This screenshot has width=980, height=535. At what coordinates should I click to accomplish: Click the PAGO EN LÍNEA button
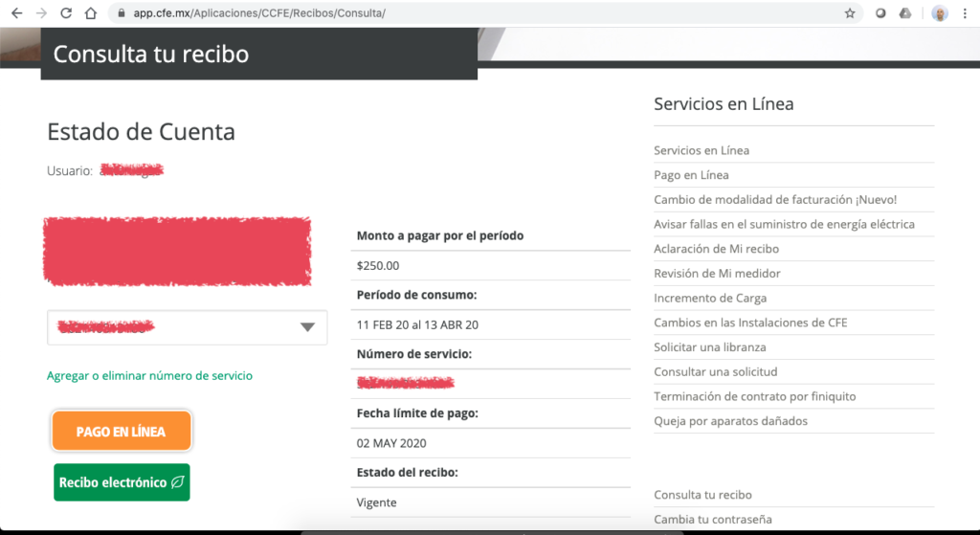point(122,431)
